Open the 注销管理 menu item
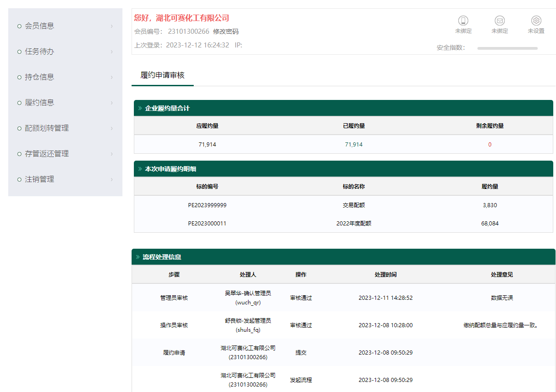Viewport: 556px width, 392px height. click(39, 179)
